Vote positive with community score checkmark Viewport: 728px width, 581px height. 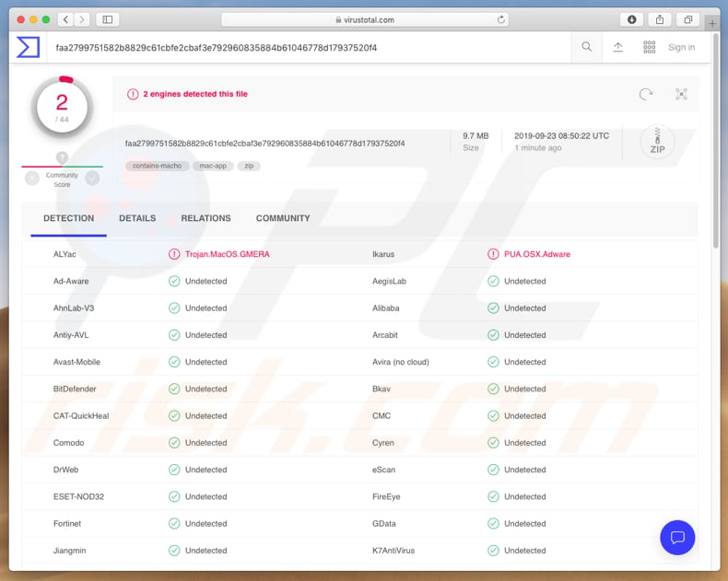92,179
